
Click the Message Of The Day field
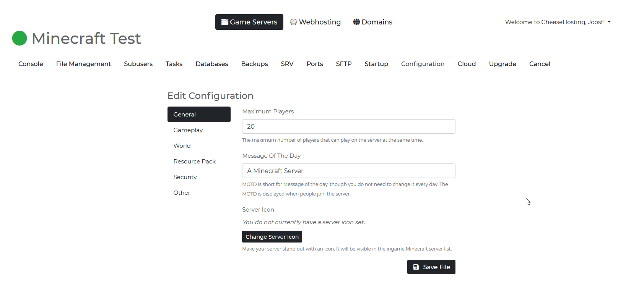click(348, 171)
